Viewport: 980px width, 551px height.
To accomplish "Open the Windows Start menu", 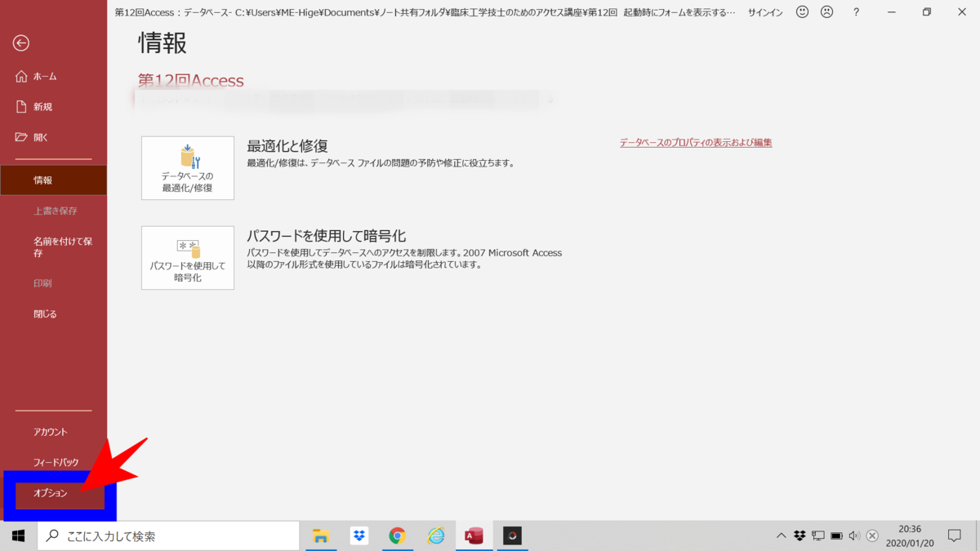I will tap(18, 536).
